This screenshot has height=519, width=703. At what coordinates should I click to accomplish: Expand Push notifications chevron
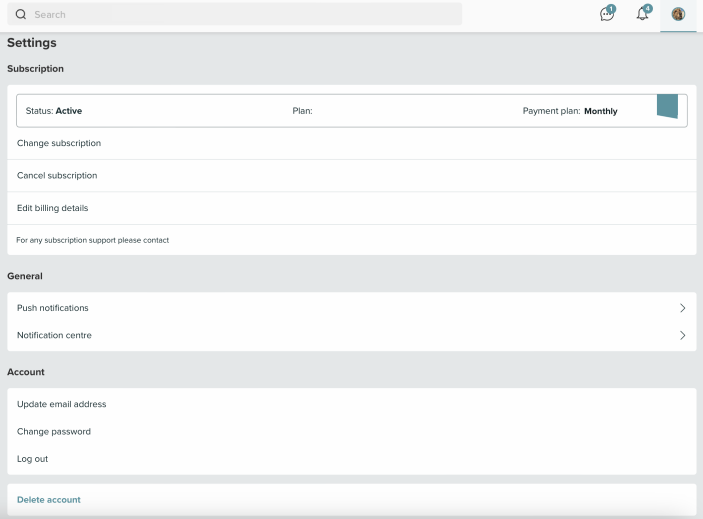click(682, 308)
